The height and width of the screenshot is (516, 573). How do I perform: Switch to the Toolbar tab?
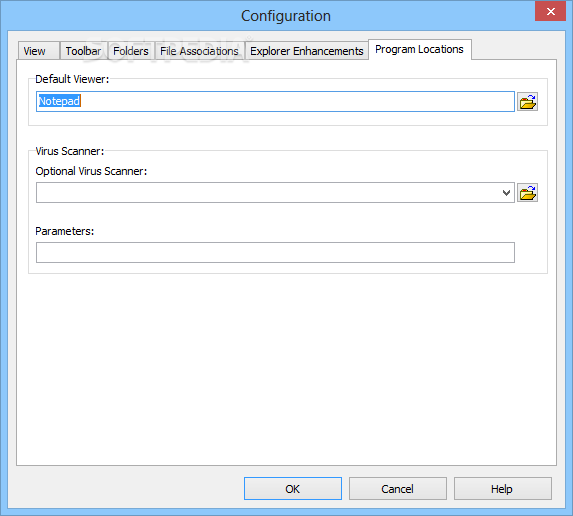coord(83,51)
